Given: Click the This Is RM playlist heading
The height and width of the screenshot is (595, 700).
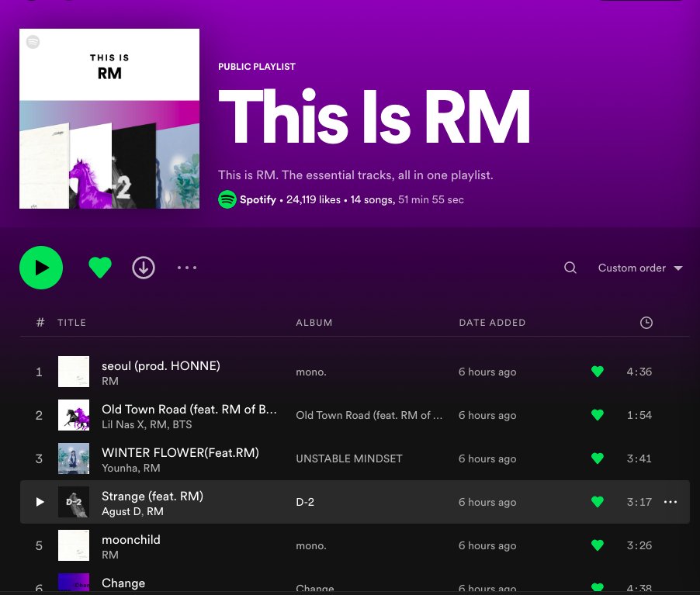Looking at the screenshot, I should (374, 117).
